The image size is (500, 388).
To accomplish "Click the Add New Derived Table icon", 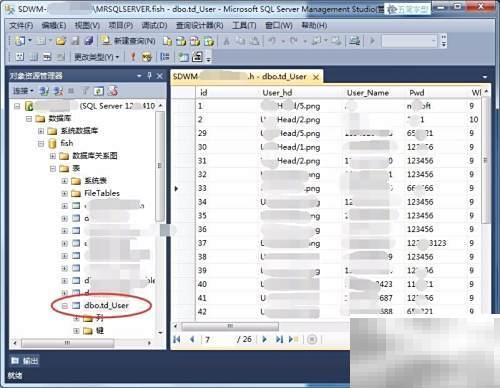I will [197, 57].
